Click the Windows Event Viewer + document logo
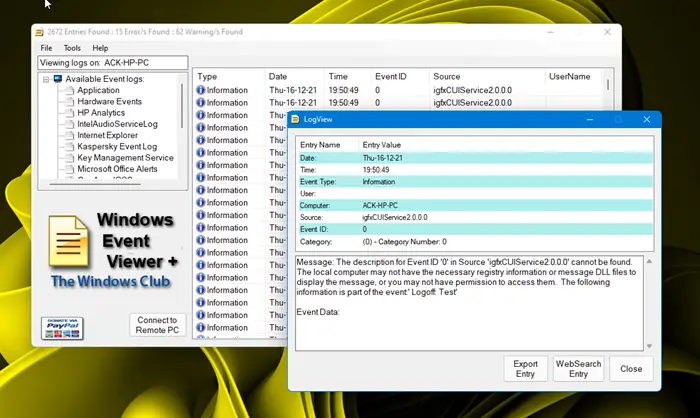Image resolution: width=700 pixels, height=418 pixels. (x=68, y=241)
